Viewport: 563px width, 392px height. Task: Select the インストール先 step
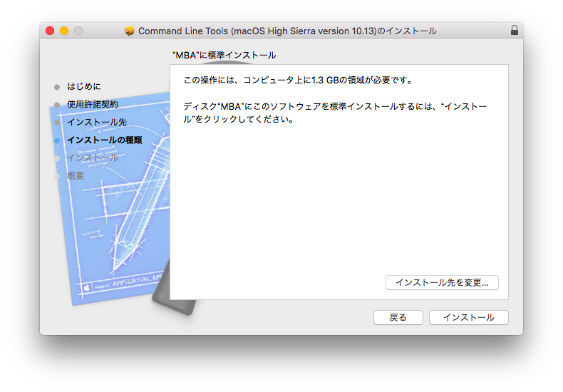coord(97,123)
